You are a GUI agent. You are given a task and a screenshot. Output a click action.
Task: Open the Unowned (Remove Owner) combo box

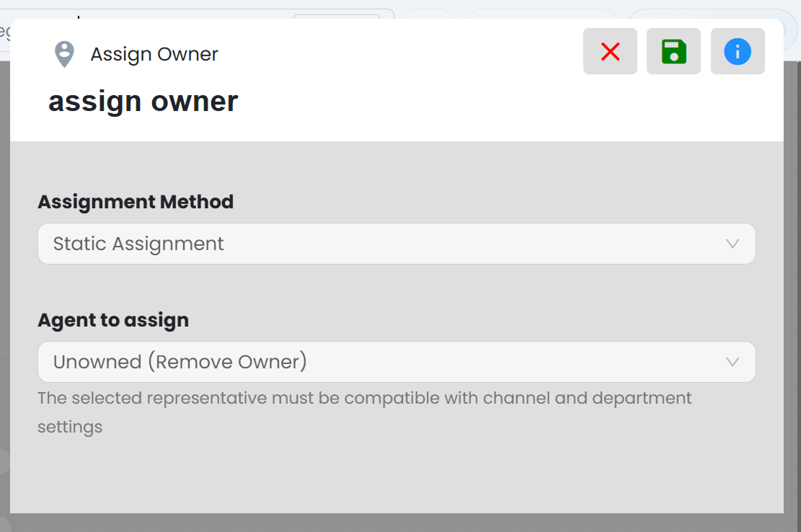397,362
